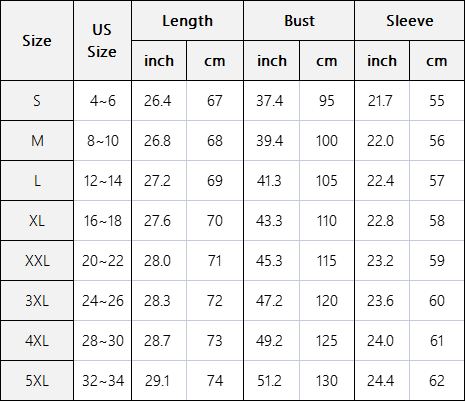Click the 28~30 US size cell
Image resolution: width=466 pixels, height=402 pixels.
click(102, 341)
